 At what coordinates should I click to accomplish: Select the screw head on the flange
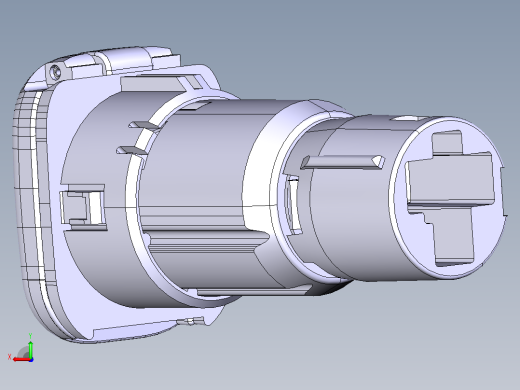[x=55, y=72]
